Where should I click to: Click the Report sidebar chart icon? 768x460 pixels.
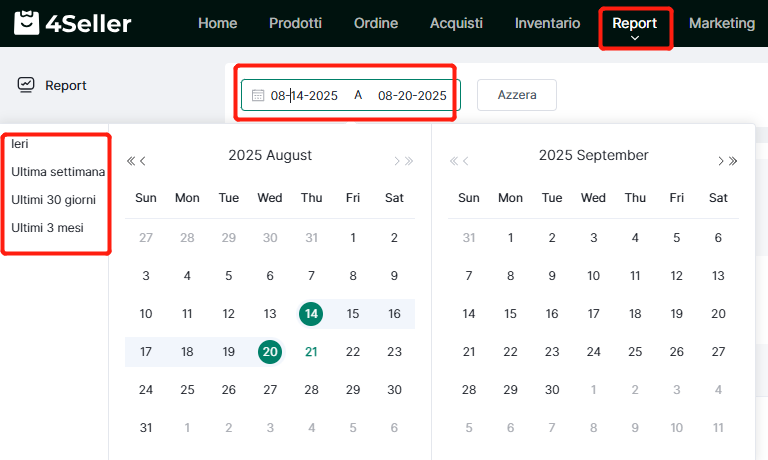26,85
